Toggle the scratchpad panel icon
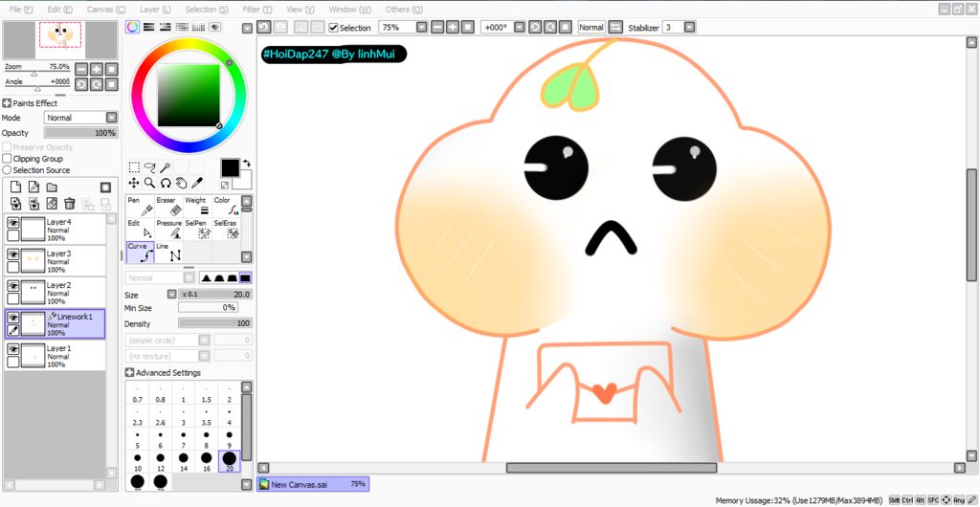Viewport: 980px width, 507px height. (215, 27)
